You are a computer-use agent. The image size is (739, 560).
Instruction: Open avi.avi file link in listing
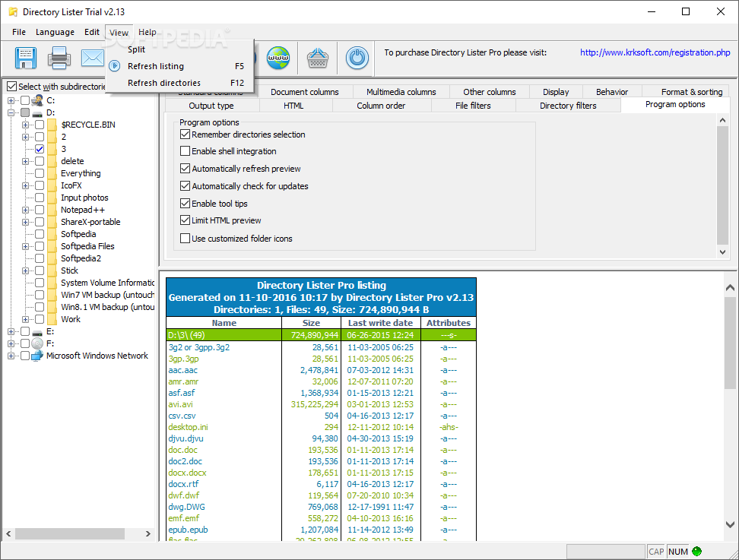[180, 404]
